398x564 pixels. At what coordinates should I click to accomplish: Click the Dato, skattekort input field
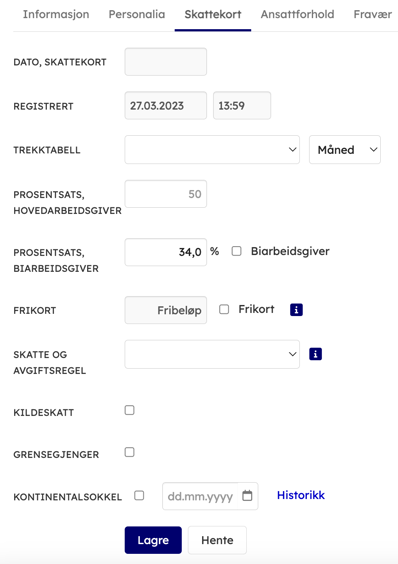(x=166, y=62)
